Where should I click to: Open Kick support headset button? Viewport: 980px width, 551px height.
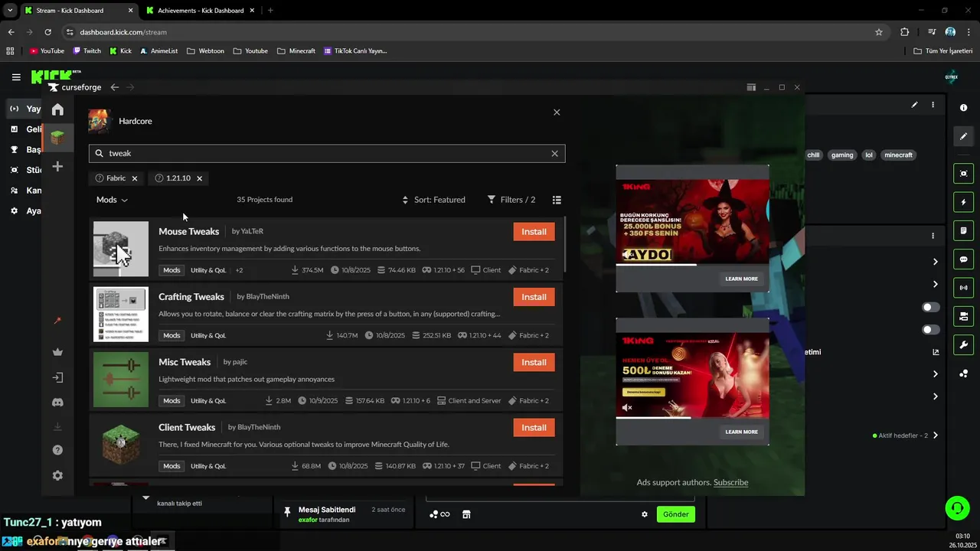click(956, 507)
